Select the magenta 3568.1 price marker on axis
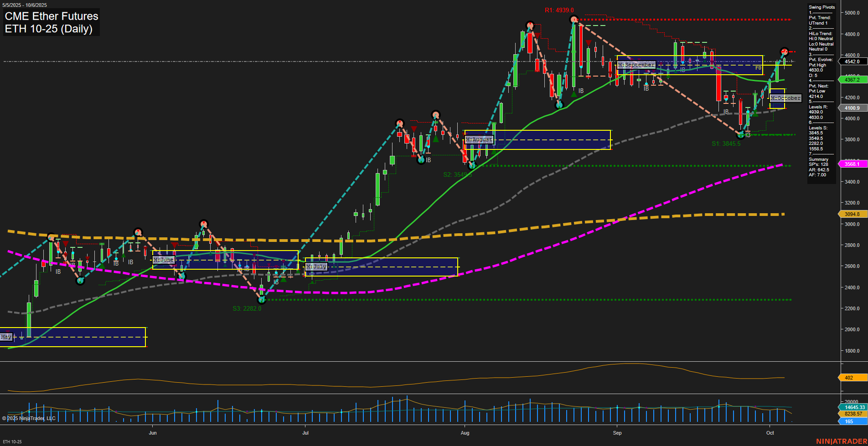868x446 pixels. pyautogui.click(x=851, y=164)
